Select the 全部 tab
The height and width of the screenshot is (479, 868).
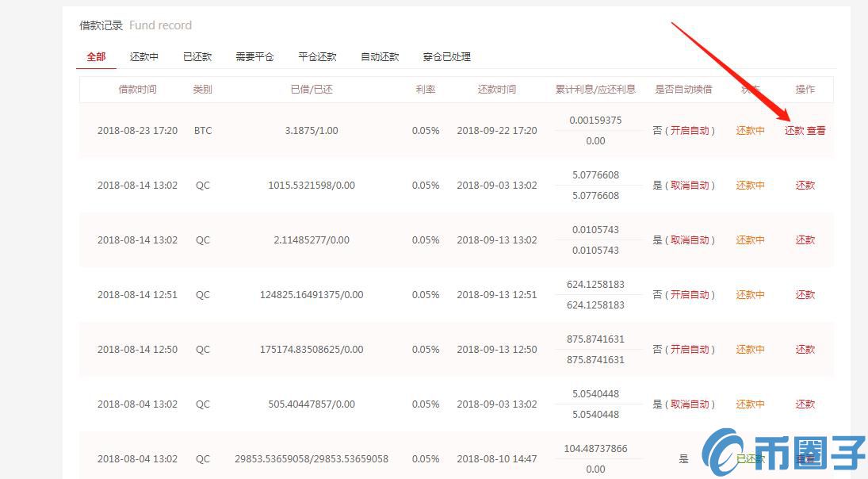click(97, 56)
